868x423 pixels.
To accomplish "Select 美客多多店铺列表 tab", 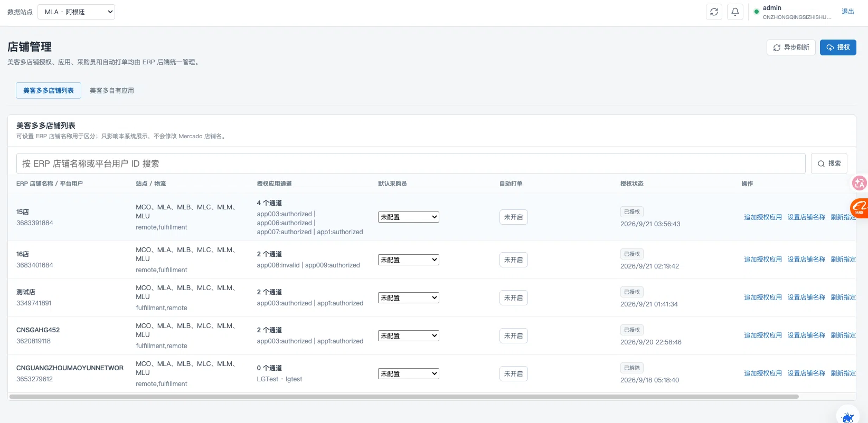I will click(x=49, y=91).
